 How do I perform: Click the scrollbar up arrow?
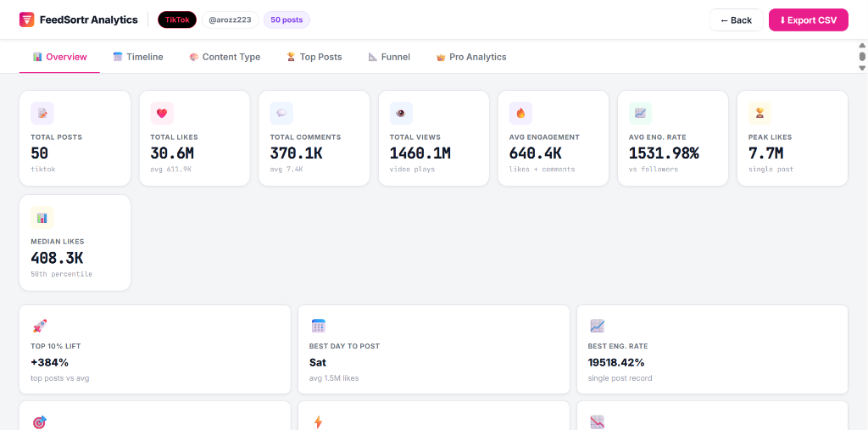point(862,46)
